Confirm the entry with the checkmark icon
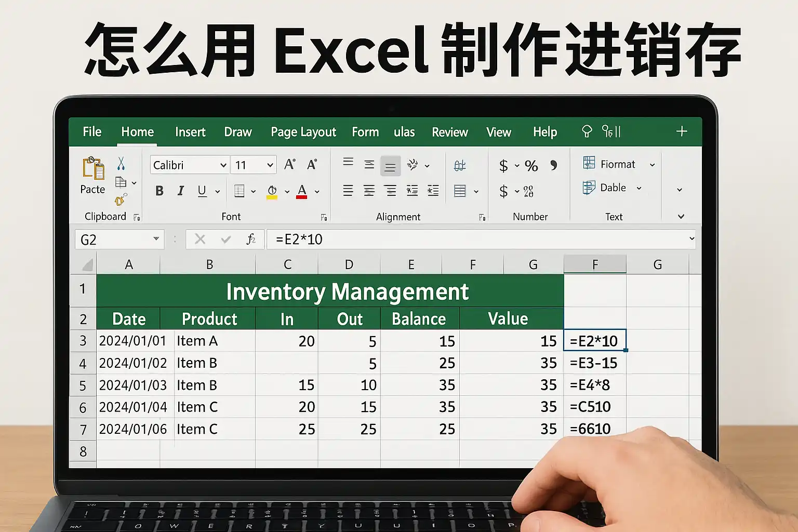 (x=225, y=240)
